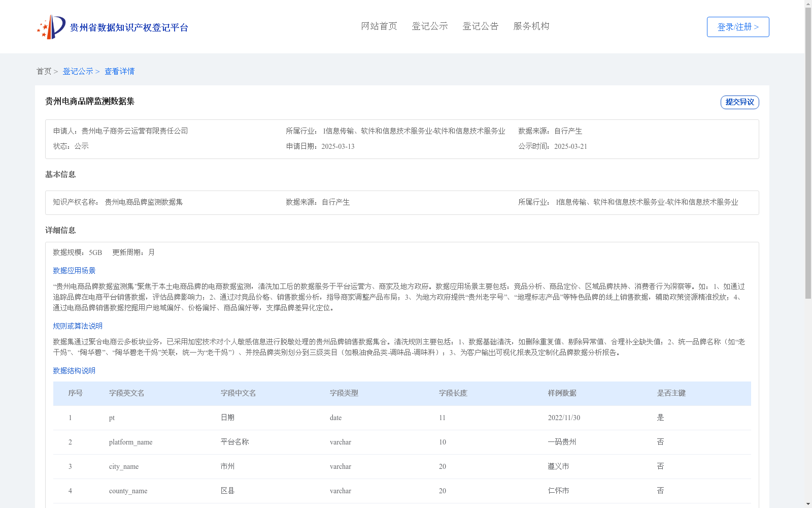The height and width of the screenshot is (508, 812).
Task: Click the 数据结构说明 heading
Action: (x=74, y=371)
